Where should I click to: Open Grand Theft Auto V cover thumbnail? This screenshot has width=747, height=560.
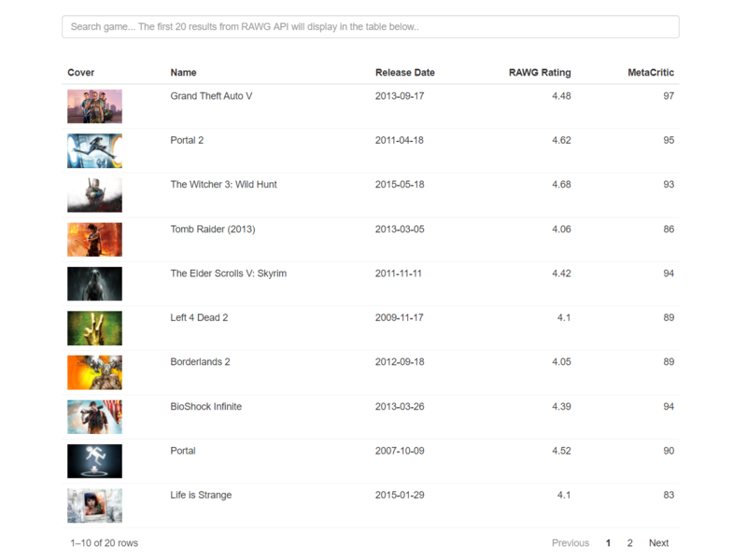coord(94,106)
